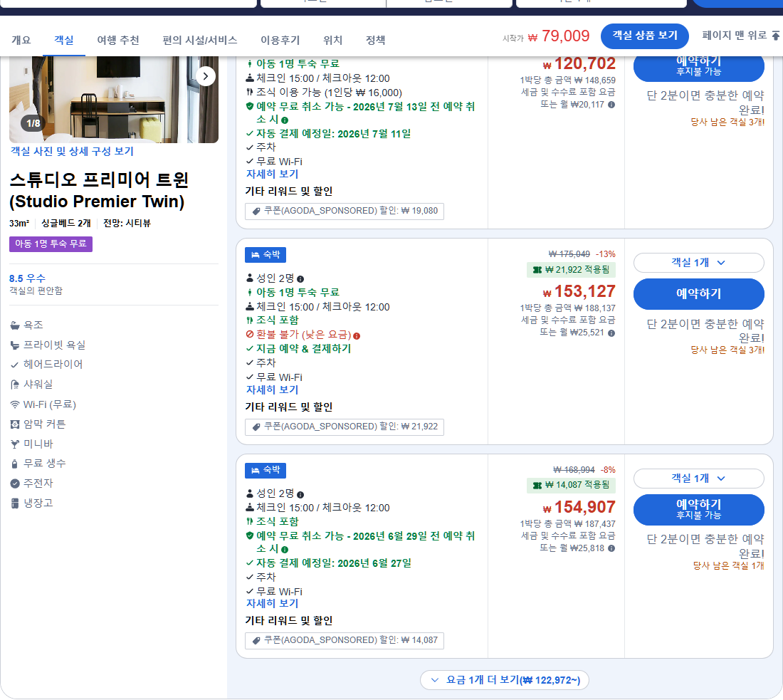This screenshot has width=783, height=700.
Task: Click info icon after 성인 2명 in ₩154,907 offer
Action: 300,495
